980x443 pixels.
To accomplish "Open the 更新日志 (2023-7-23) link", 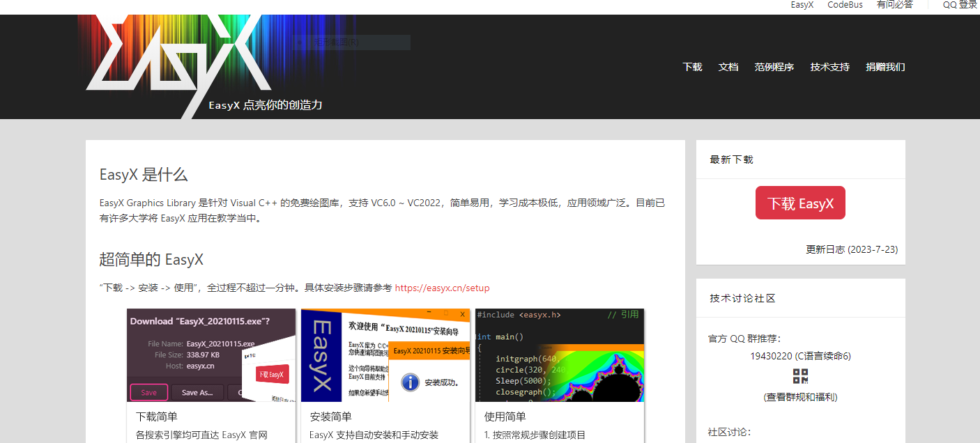I will click(852, 249).
